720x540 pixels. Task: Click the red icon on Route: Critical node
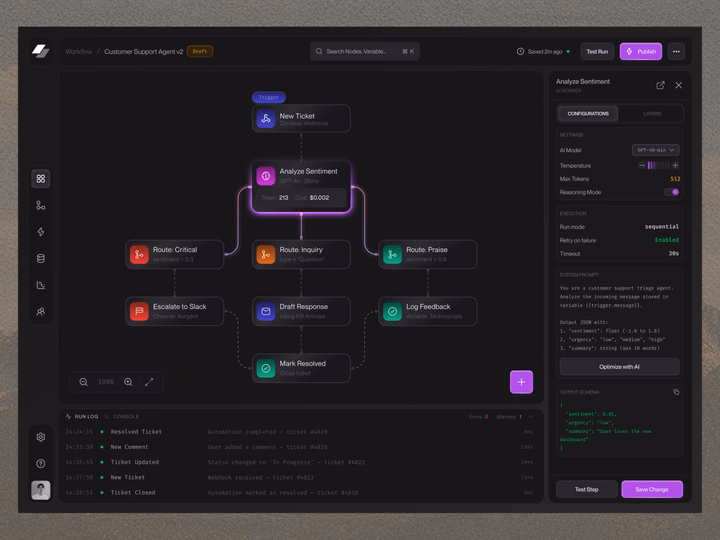coord(139,254)
